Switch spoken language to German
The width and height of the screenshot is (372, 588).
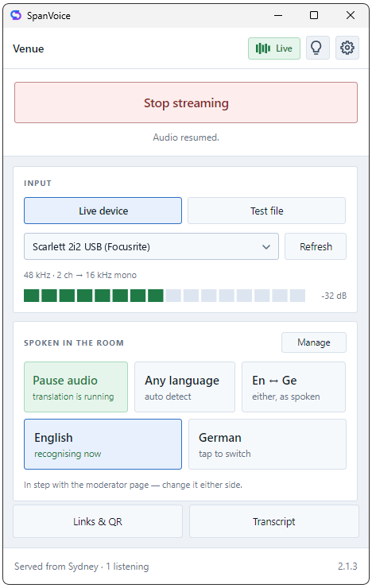(267, 444)
